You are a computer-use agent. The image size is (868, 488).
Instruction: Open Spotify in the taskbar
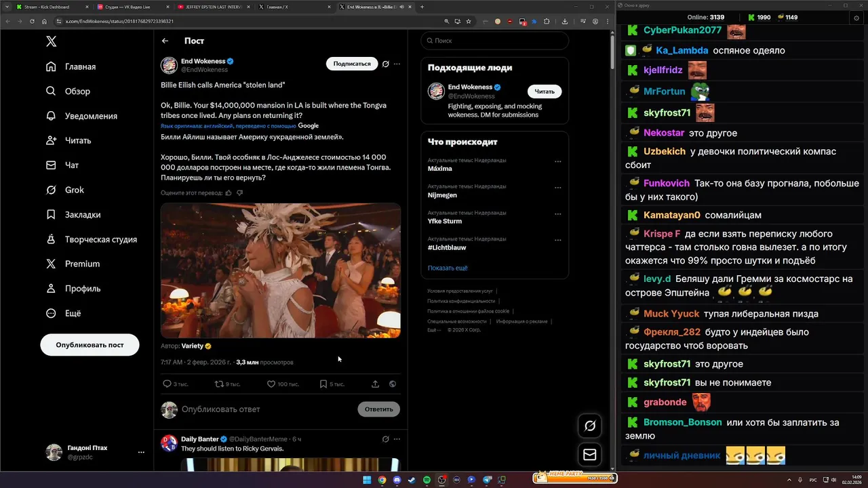point(427,480)
